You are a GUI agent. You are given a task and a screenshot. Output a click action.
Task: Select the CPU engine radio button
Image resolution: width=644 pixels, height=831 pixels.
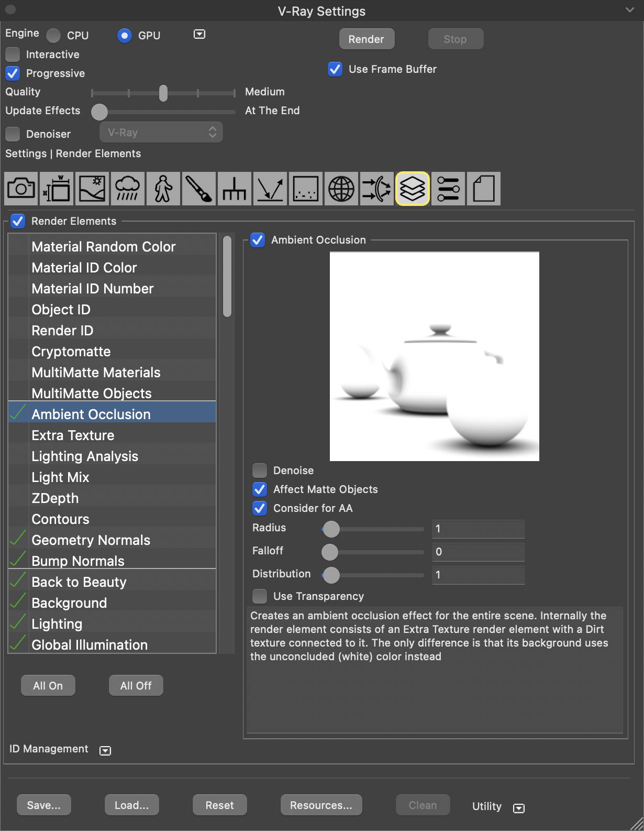coord(53,36)
